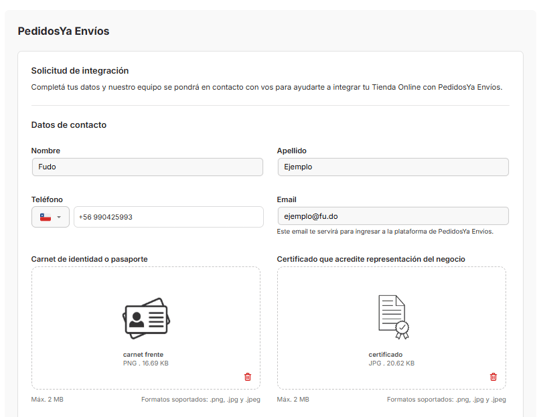Viewport: 541px width, 417px height.
Task: Click the Apellido field label
Action: [x=292, y=151]
